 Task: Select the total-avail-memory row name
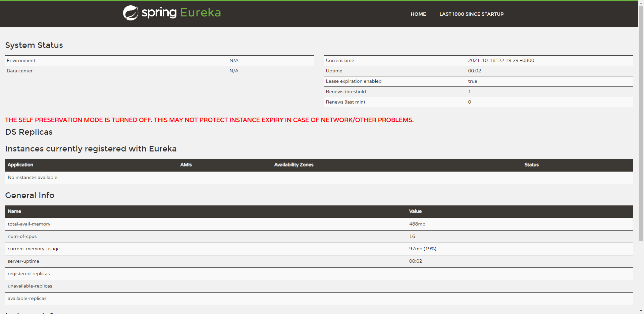(29, 224)
